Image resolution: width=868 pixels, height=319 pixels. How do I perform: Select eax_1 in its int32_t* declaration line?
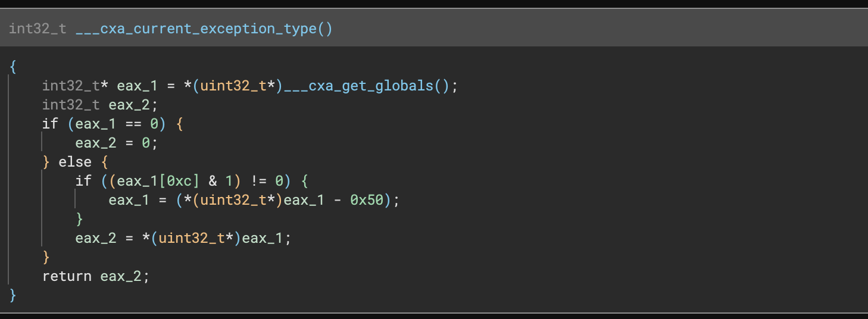[x=138, y=86]
